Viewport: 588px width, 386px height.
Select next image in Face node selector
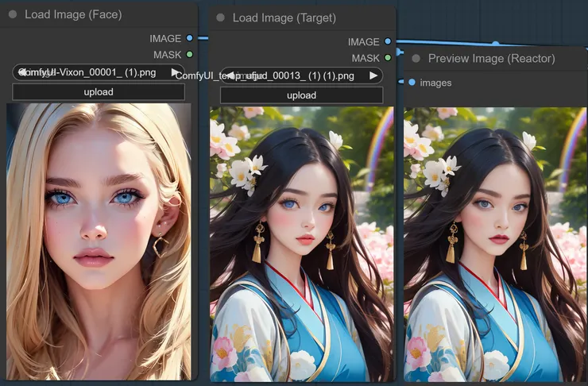(176, 72)
